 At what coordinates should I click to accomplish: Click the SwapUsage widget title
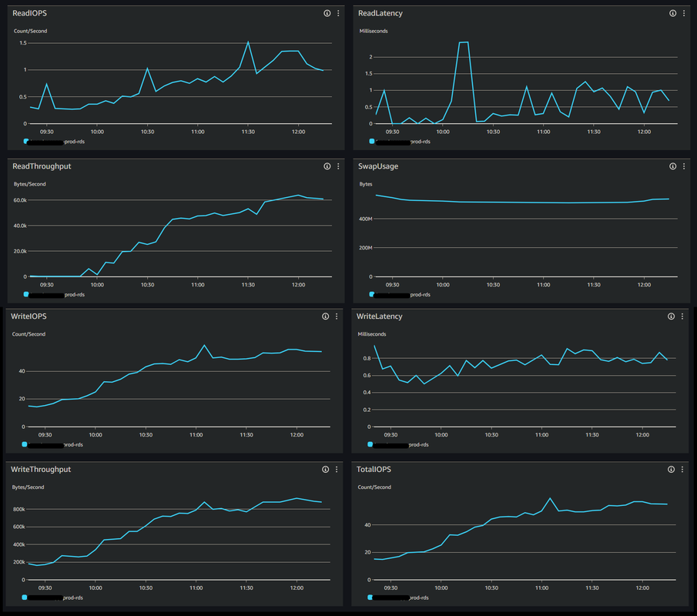378,166
